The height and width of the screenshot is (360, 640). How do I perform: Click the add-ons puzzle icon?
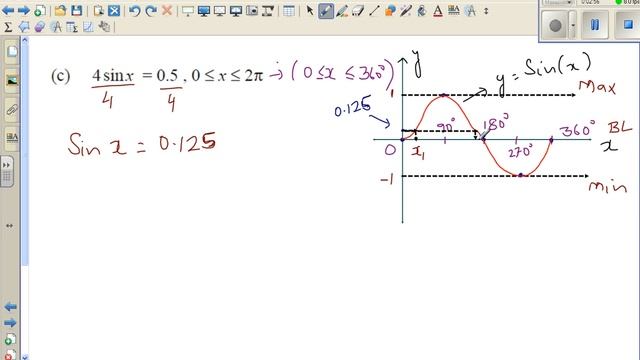point(104,27)
